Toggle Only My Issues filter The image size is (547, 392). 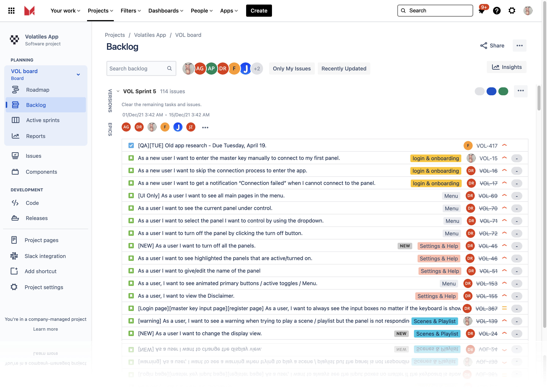(292, 69)
